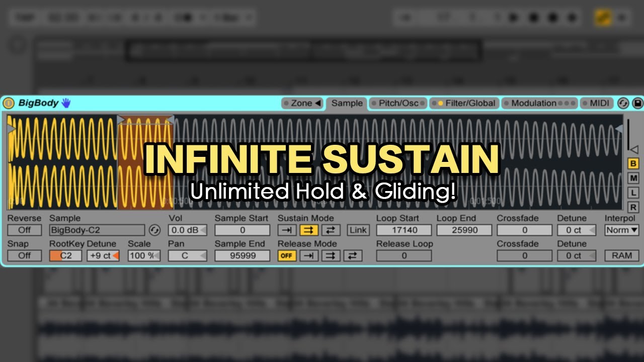This screenshot has width=644, height=362.
Task: Click the Scale 100% field
Action: point(144,255)
